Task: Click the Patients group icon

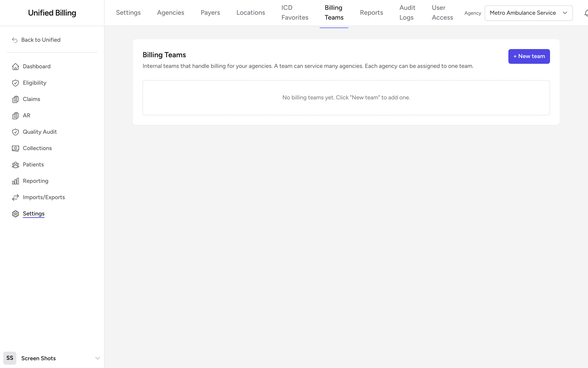Action: (16, 165)
